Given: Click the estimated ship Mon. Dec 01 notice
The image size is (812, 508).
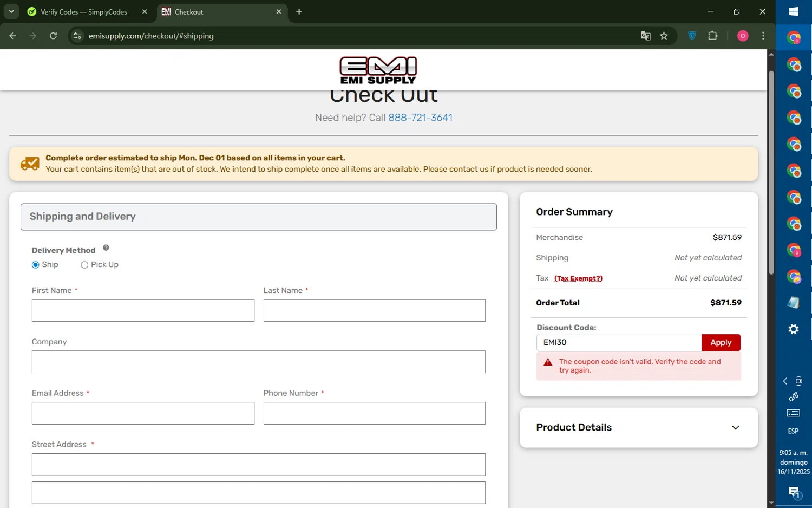Looking at the screenshot, I should (x=383, y=164).
